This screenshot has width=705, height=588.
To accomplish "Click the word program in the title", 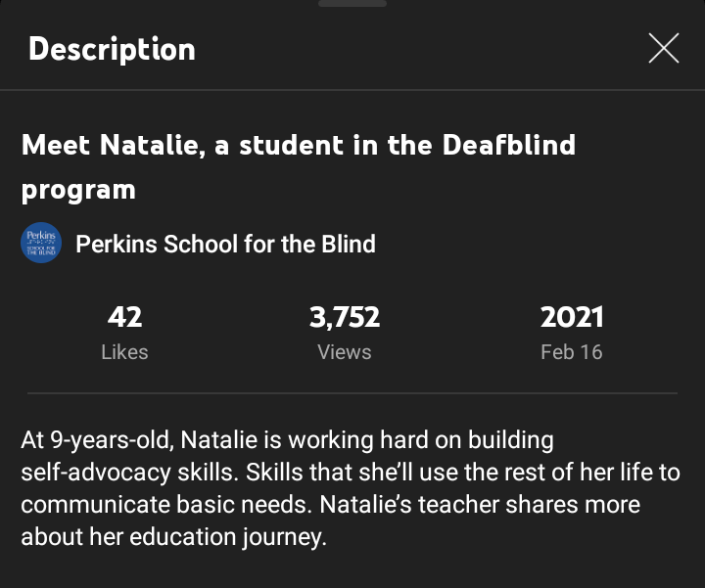I will [x=78, y=189].
